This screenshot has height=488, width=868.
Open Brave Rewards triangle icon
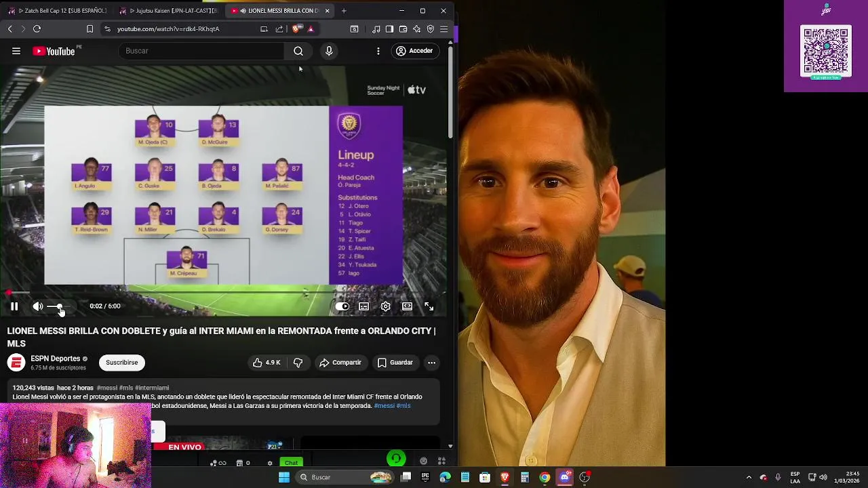311,29
